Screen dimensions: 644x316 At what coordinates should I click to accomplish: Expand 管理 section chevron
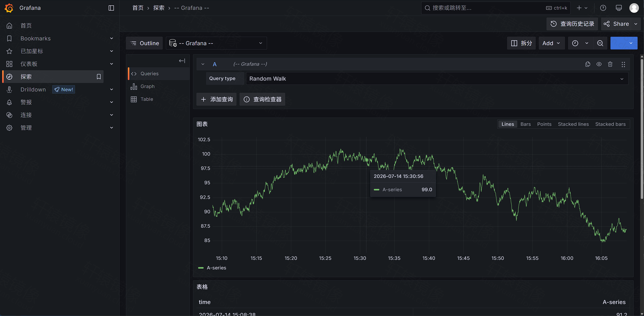tap(112, 128)
